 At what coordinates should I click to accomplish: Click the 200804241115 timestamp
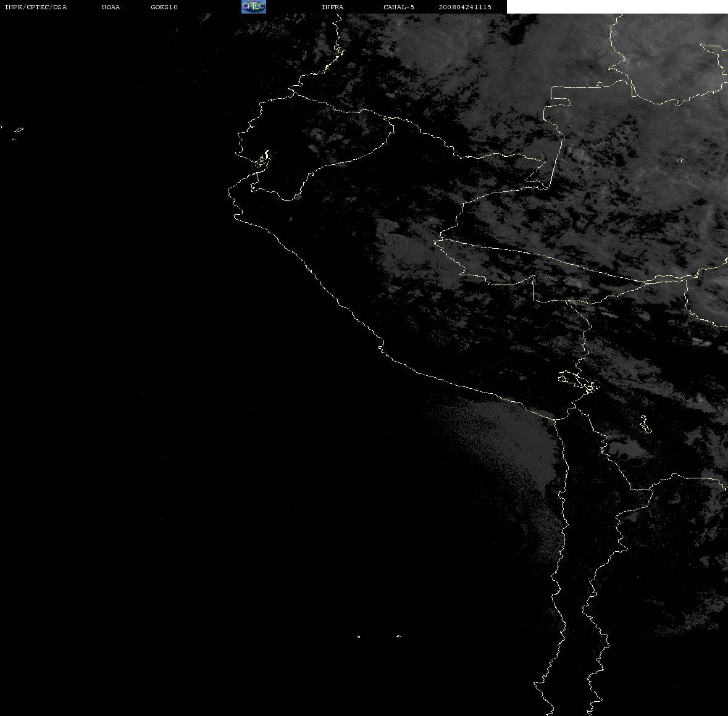465,7
